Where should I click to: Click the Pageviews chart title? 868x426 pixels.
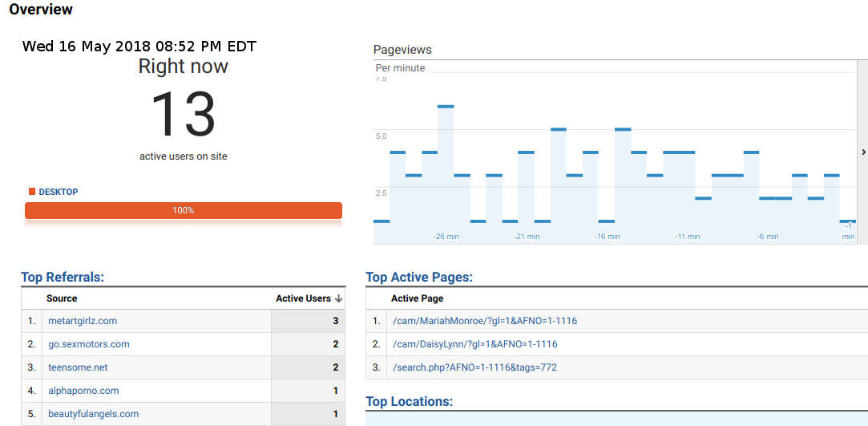tap(402, 49)
